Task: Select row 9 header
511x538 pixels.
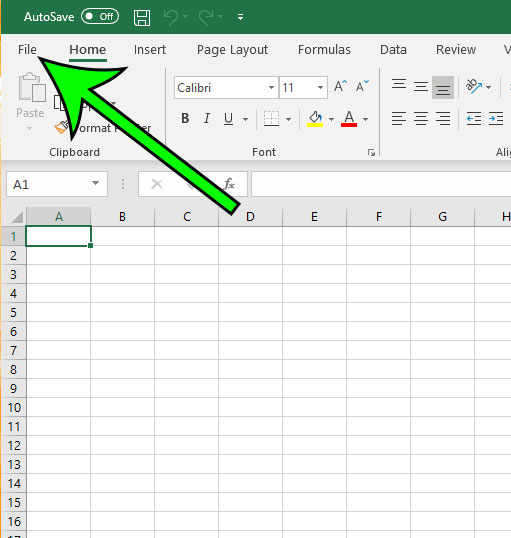Action: click(x=13, y=389)
